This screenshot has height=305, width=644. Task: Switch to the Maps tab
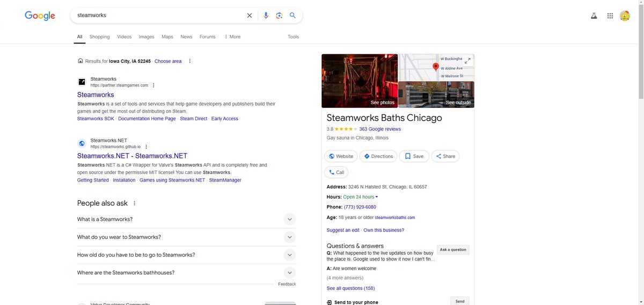click(167, 37)
